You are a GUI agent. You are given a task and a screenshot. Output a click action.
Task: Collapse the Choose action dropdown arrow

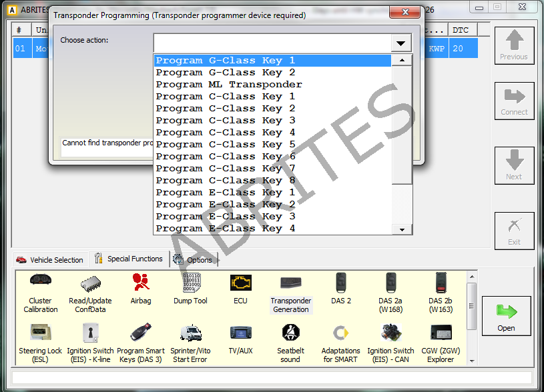point(401,43)
